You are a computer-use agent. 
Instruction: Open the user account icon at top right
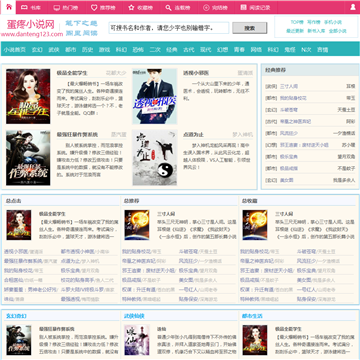[353, 7]
